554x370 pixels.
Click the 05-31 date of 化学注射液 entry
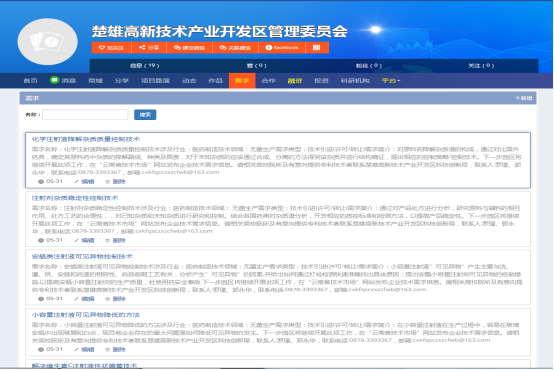[51, 181]
